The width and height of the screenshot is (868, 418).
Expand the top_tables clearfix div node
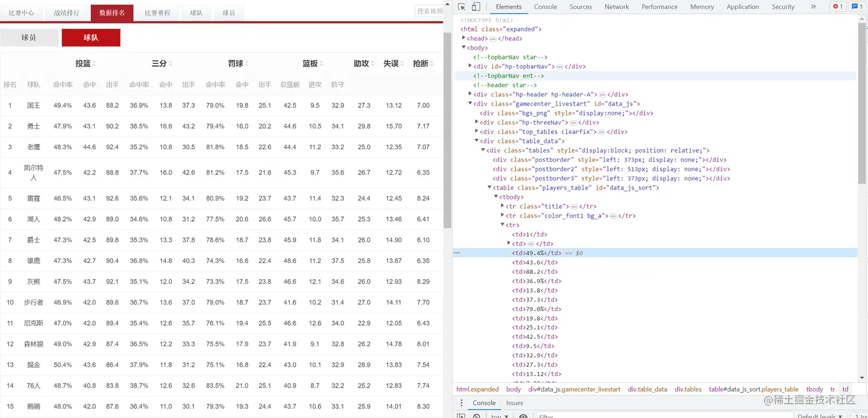tap(476, 131)
